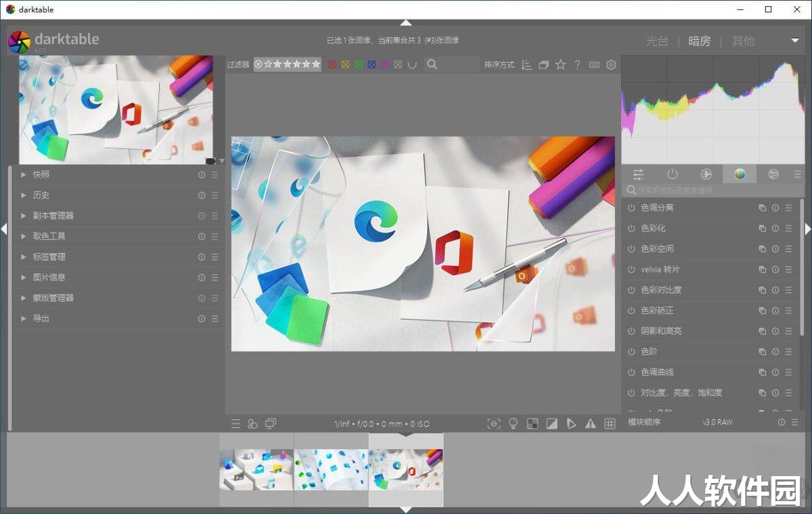Toggle soft proofing icon
The image size is (812, 514).
pyautogui.click(x=571, y=424)
